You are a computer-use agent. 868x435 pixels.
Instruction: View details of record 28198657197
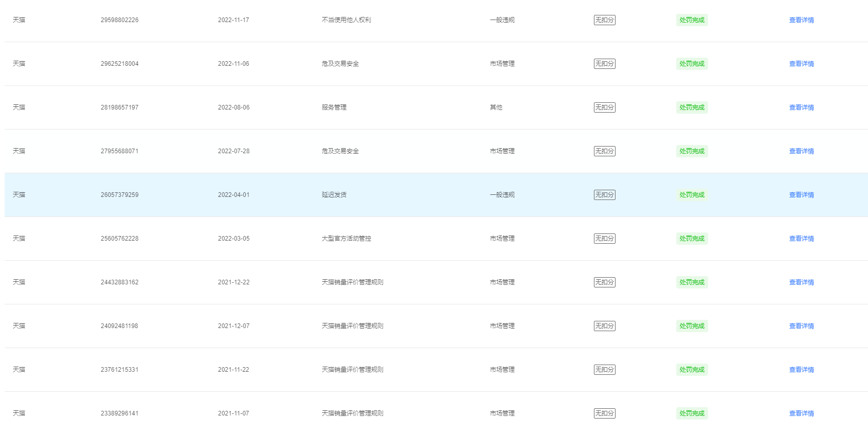pos(801,107)
